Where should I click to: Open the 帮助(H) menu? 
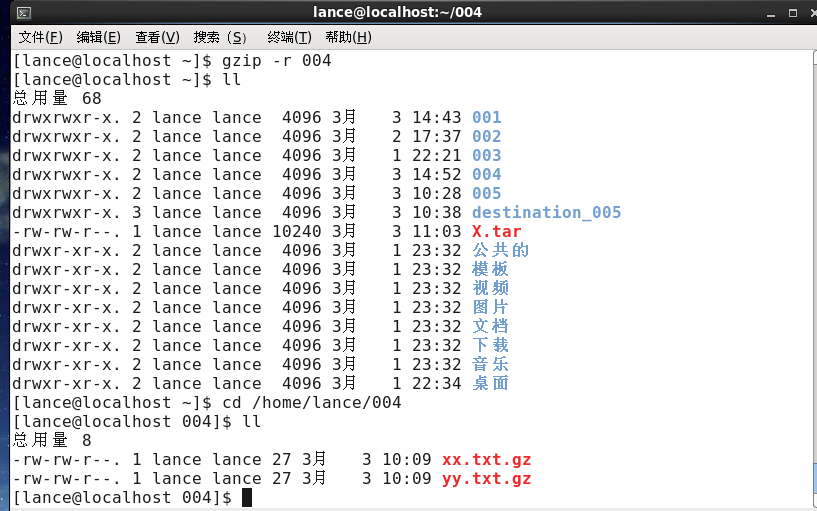click(x=349, y=38)
